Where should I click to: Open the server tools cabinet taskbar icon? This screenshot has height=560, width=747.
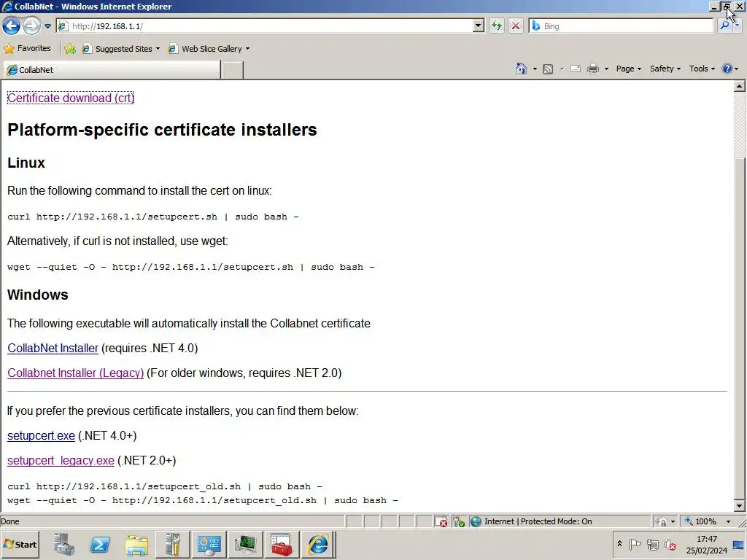tap(172, 544)
